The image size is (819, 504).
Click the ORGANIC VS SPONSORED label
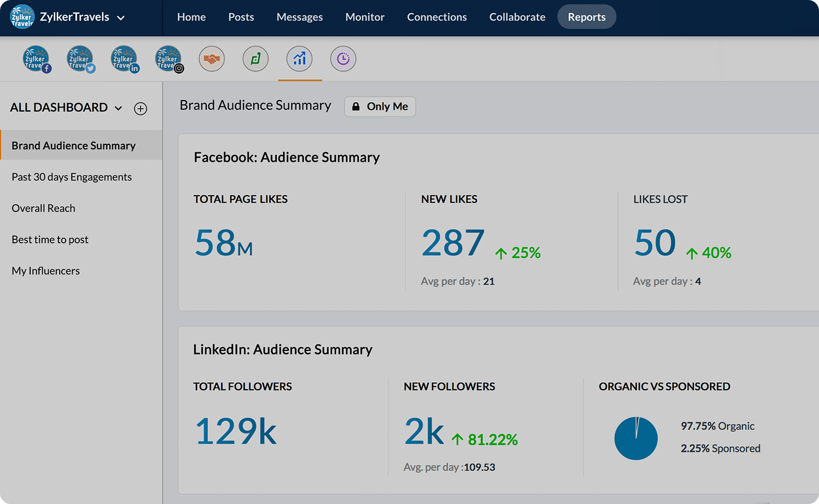pyautogui.click(x=664, y=386)
